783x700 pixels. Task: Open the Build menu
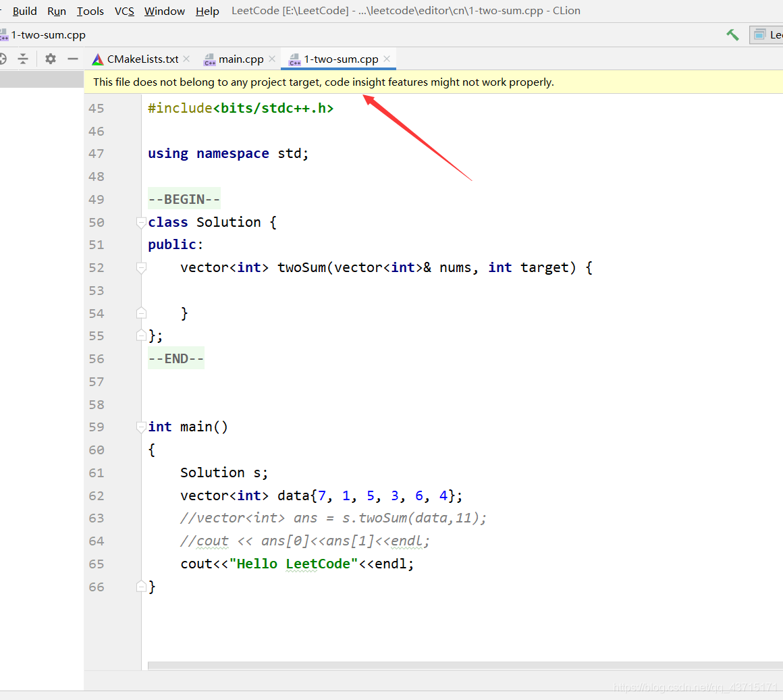(25, 11)
